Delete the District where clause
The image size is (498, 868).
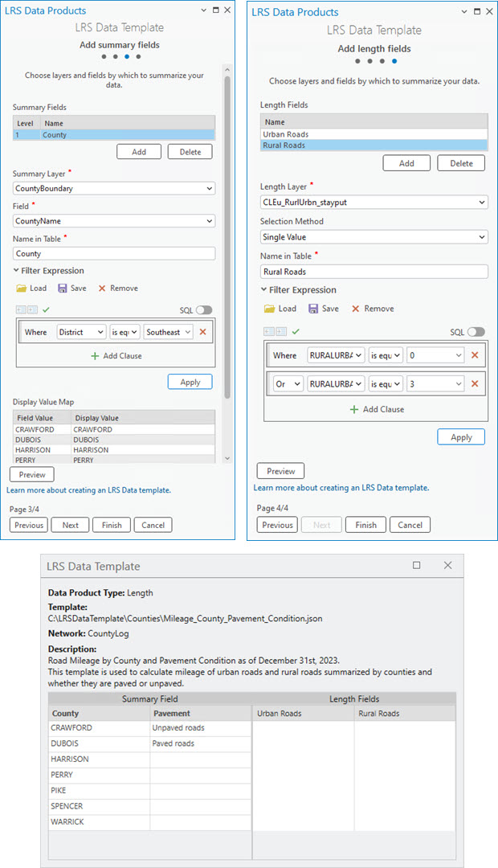(202, 332)
